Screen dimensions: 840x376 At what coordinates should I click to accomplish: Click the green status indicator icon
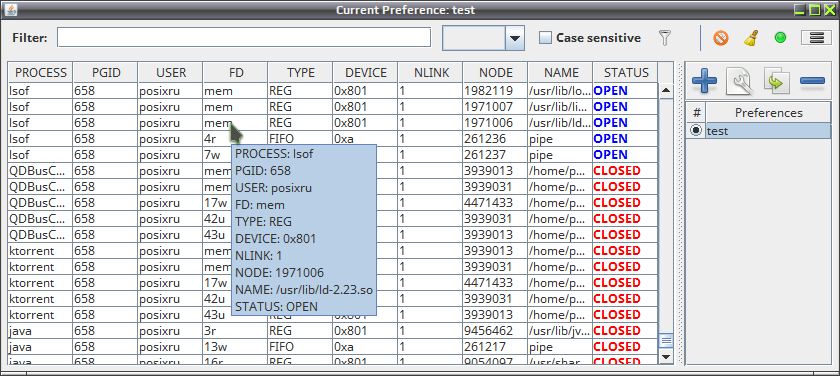[780, 38]
